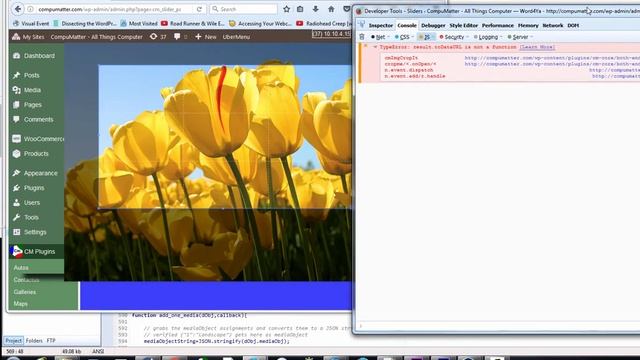This screenshot has height=360, width=640.
Task: Click the Appearance brush icon
Action: (x=16, y=173)
